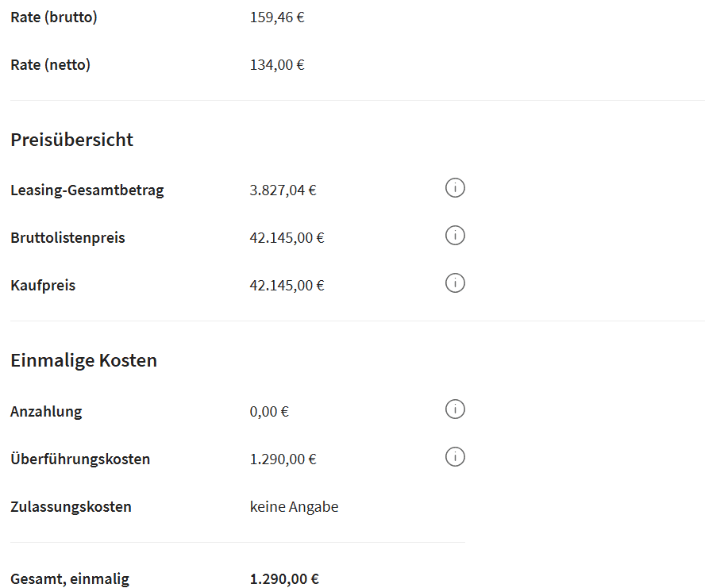The height and width of the screenshot is (588, 728).
Task: Open the info icon beside Kaufpreis
Action: [x=455, y=283]
